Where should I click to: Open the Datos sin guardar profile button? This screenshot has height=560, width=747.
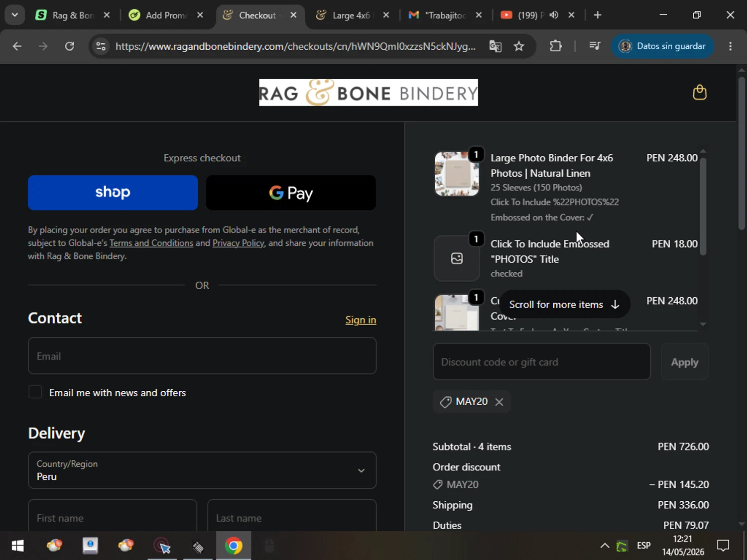click(662, 46)
